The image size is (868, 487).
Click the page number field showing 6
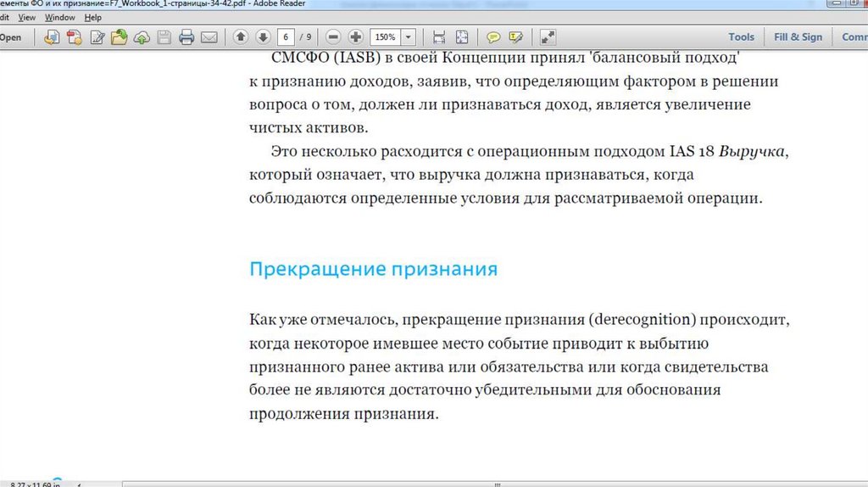[286, 37]
